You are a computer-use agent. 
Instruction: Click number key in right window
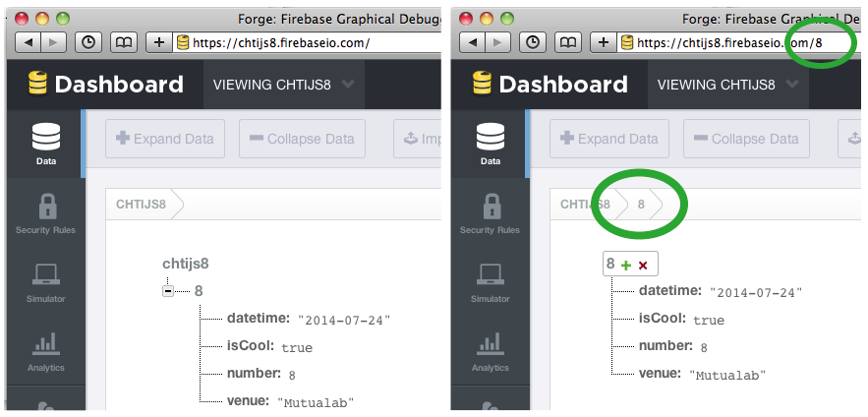665,346
